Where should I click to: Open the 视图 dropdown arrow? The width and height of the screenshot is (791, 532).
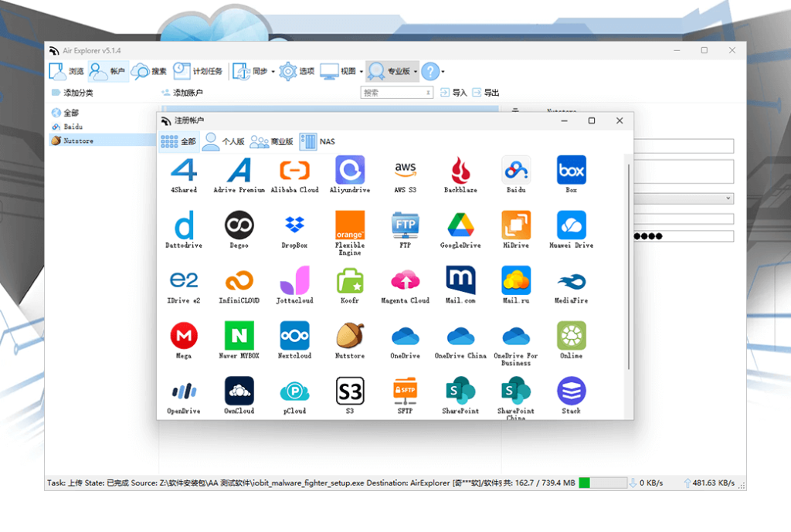click(361, 72)
